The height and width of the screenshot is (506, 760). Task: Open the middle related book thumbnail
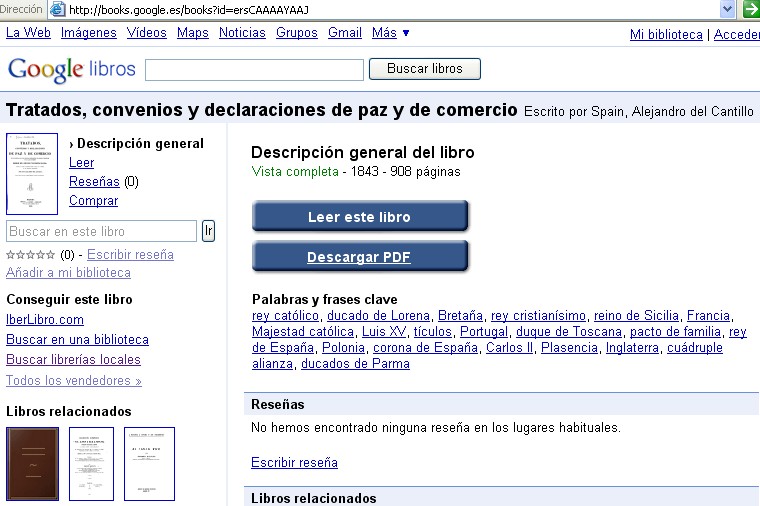[91, 464]
